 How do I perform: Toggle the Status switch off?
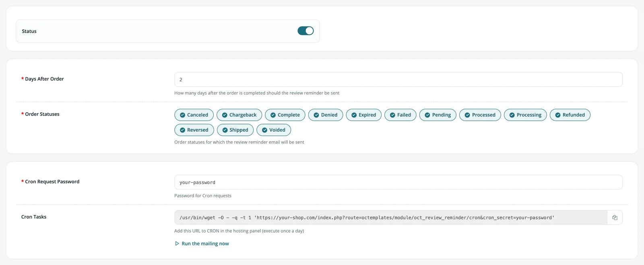(x=305, y=31)
